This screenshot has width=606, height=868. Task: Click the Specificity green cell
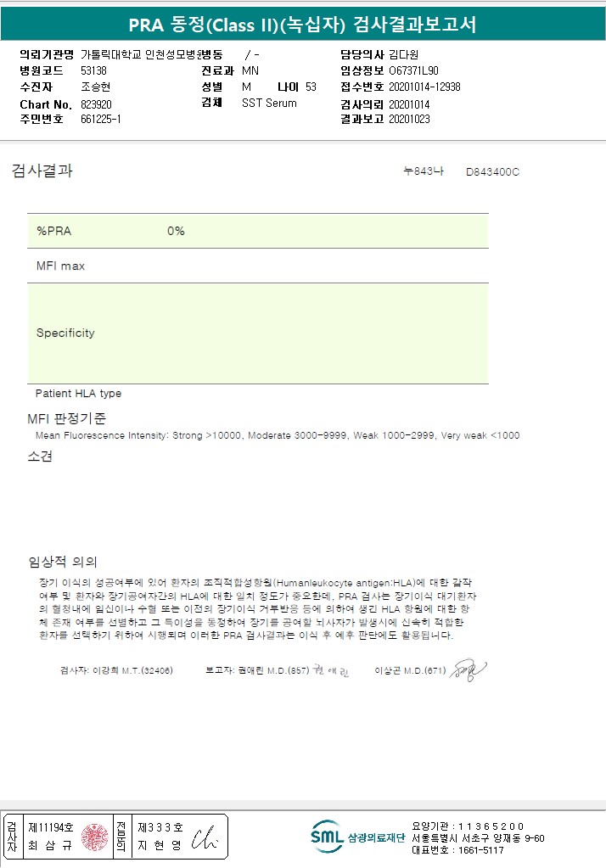[x=258, y=333]
